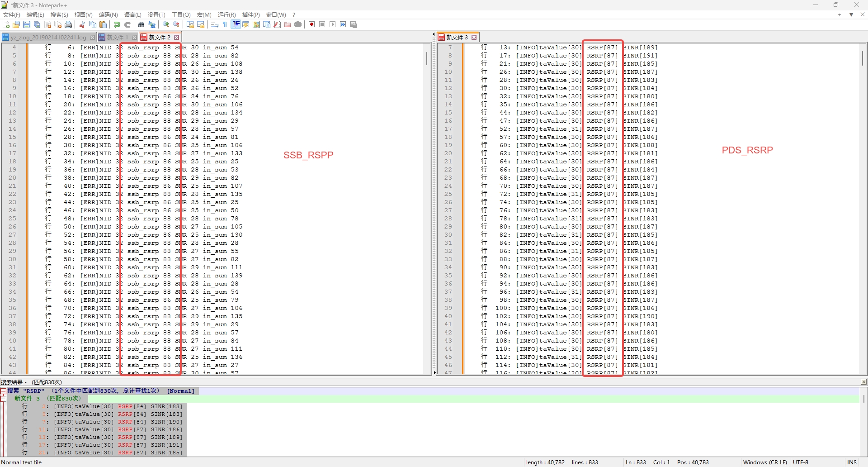
Task: Open the tab list dropdown arrow at top right
Action: pos(851,15)
